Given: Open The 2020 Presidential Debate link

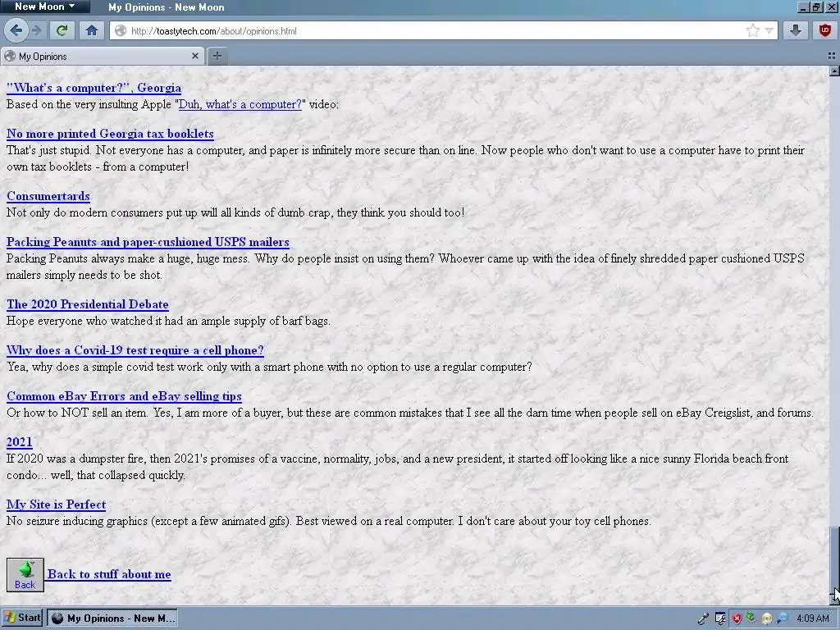Looking at the screenshot, I should [x=87, y=304].
